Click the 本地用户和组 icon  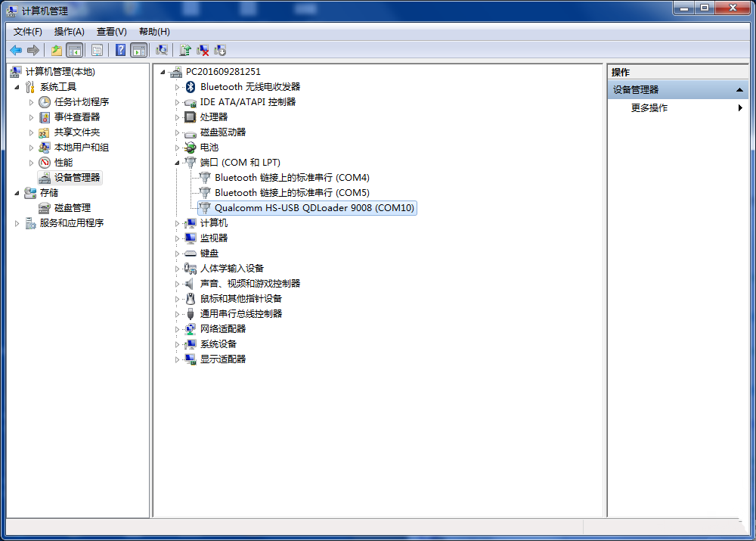click(x=45, y=148)
